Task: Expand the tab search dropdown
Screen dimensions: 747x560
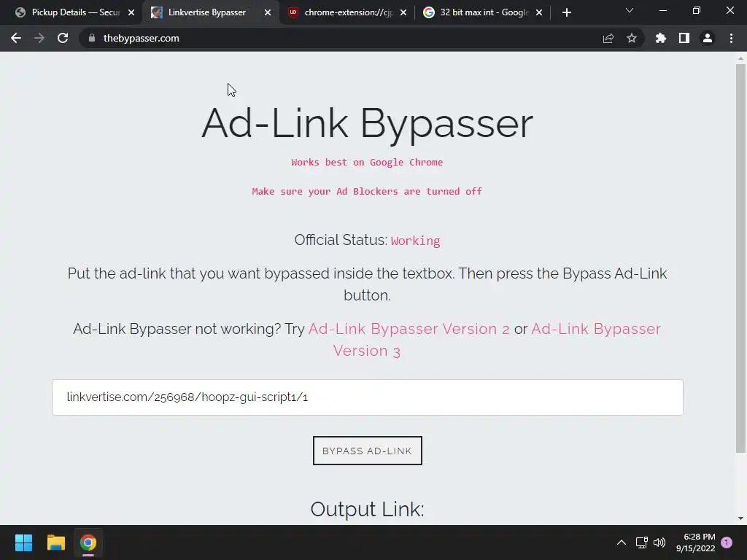Action: [630, 10]
